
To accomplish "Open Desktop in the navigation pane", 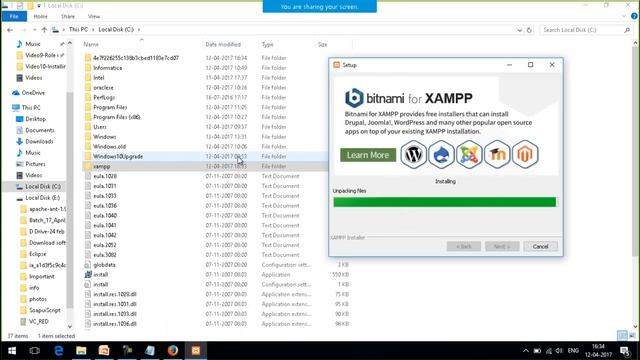I will coord(36,119).
